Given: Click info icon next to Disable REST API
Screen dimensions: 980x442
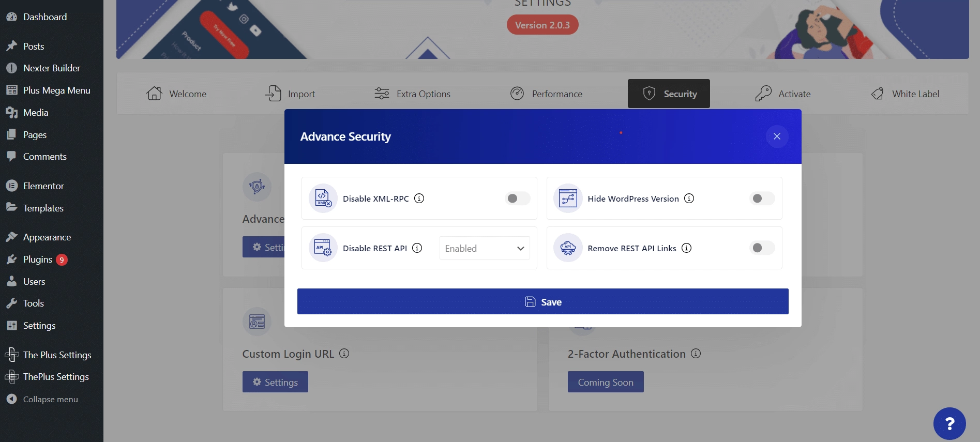Looking at the screenshot, I should tap(417, 248).
